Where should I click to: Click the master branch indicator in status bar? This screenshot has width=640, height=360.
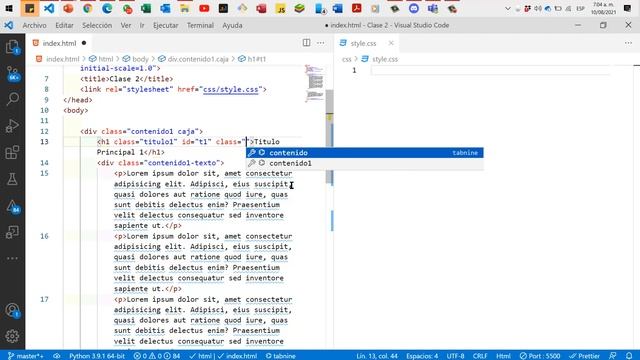[x=26, y=356]
